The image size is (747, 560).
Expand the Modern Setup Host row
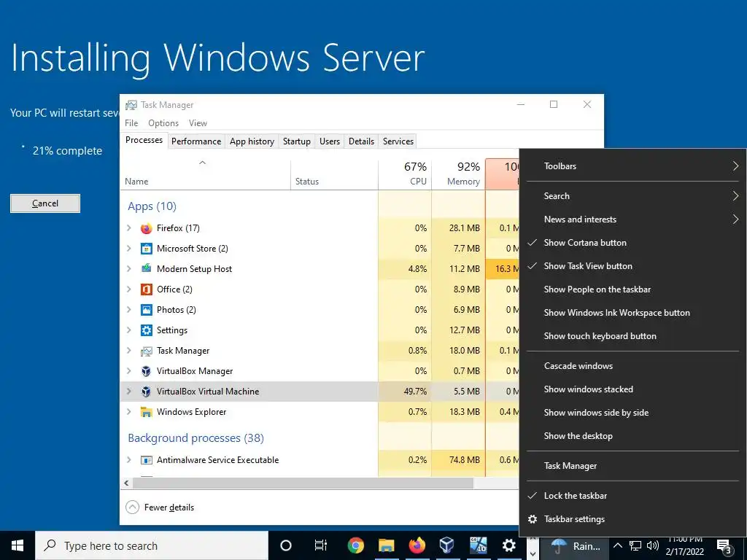[x=128, y=268]
